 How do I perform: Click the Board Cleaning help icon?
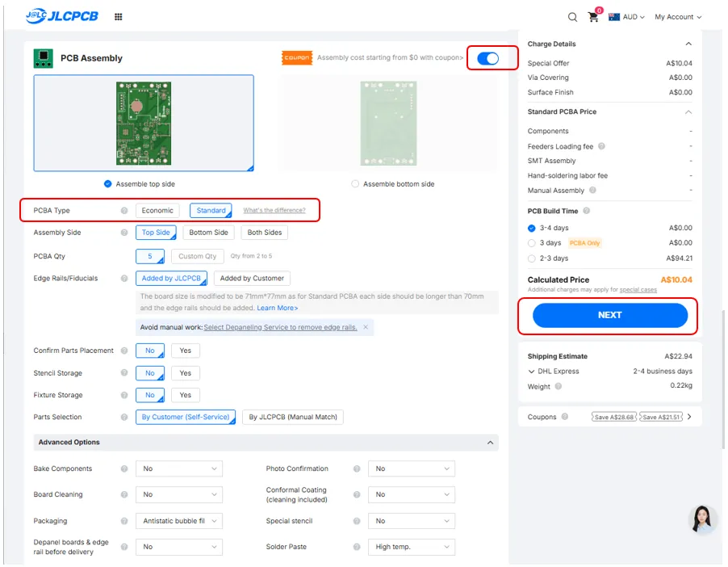pos(124,494)
